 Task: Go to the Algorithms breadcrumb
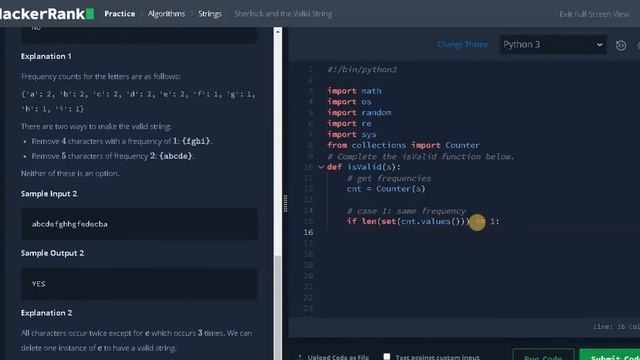tap(166, 14)
